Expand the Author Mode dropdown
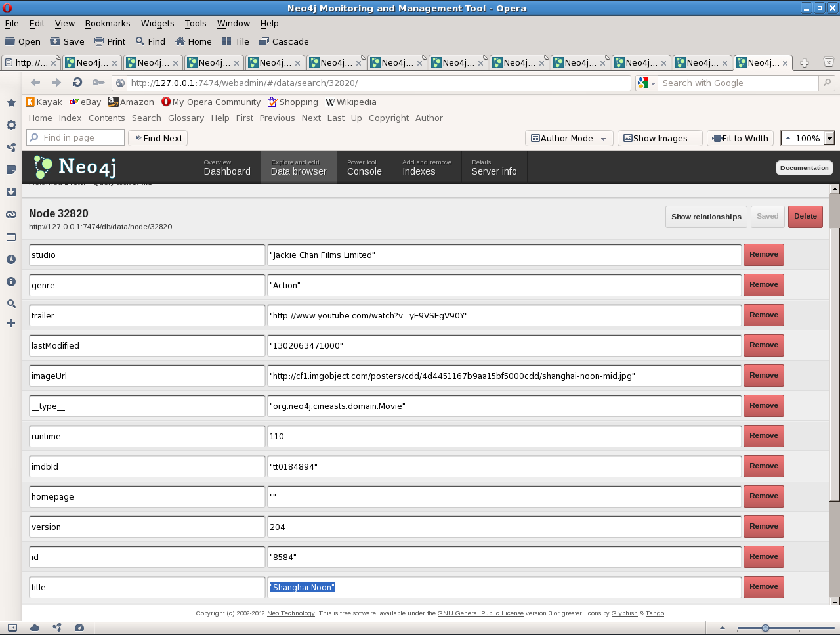The image size is (840, 635). click(603, 139)
